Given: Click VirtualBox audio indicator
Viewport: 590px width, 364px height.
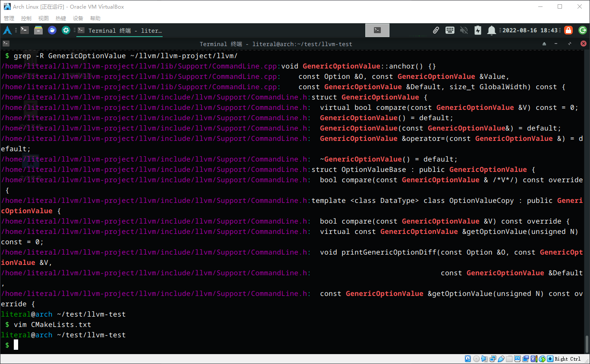Looking at the screenshot, I should pyautogui.click(x=484, y=359).
